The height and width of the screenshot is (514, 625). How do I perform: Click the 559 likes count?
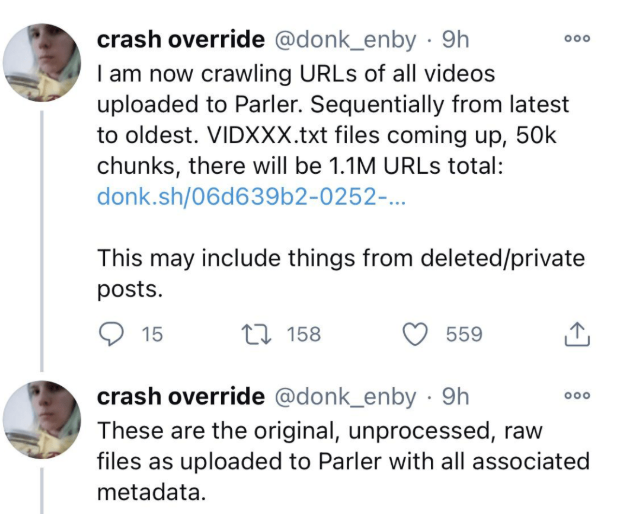point(464,335)
